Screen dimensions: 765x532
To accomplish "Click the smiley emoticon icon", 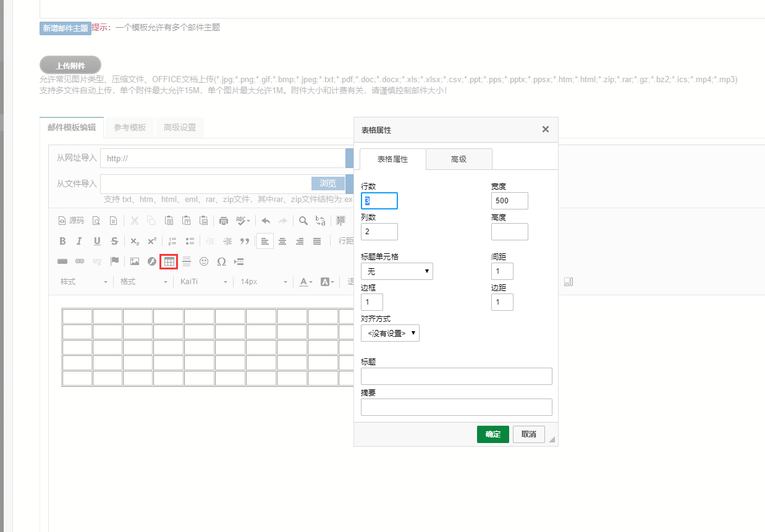I will [204, 261].
